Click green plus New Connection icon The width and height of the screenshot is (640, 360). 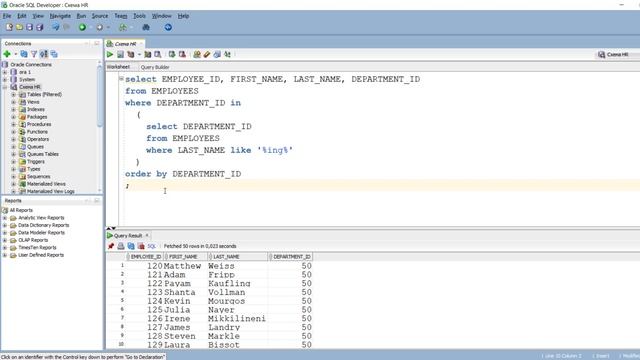(7, 54)
